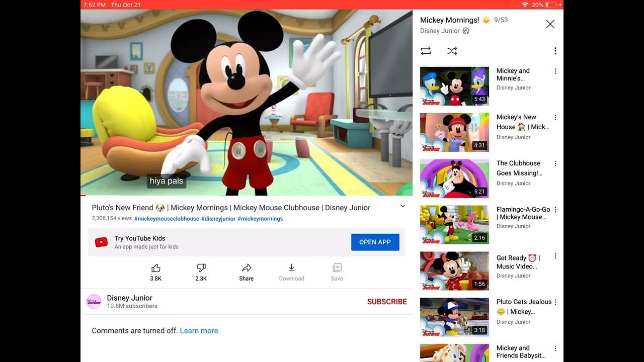The image size is (644, 362).
Task: Tap 'Try YouTube Kids' promo text
Action: tap(140, 238)
